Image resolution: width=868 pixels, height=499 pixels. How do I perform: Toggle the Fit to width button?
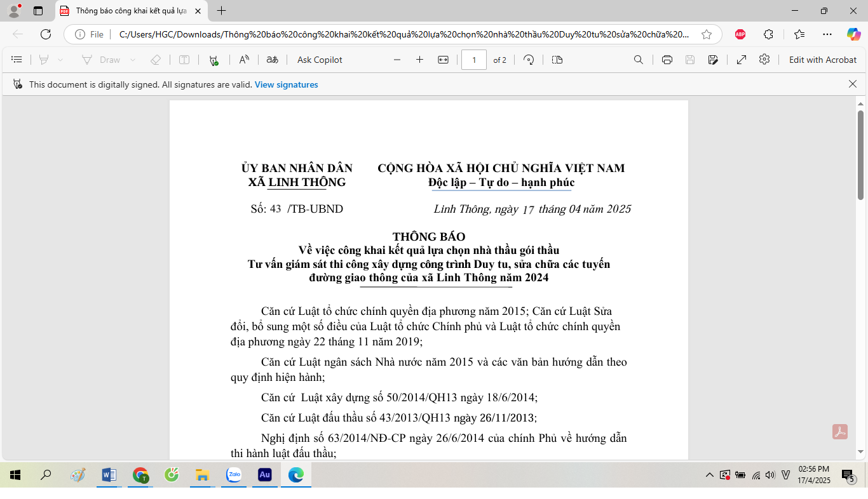pos(444,60)
